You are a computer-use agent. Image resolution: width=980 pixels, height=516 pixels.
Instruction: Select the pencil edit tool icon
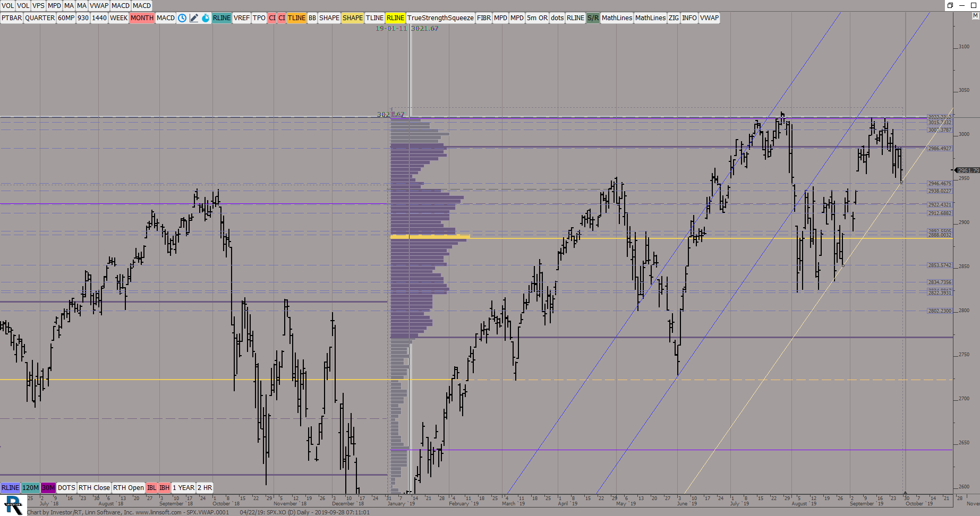click(194, 18)
